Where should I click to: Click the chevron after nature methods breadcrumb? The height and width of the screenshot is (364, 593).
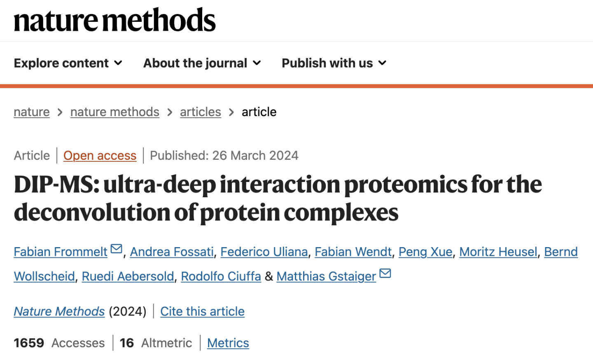coord(169,112)
